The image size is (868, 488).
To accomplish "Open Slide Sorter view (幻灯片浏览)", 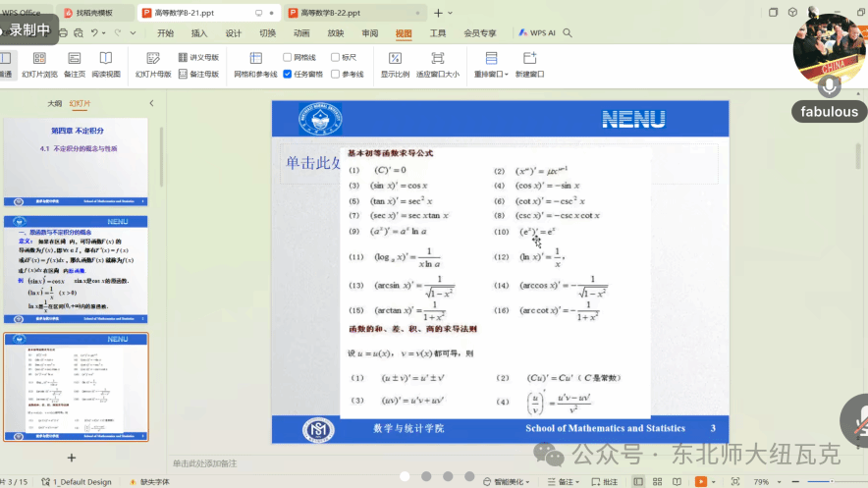I will [39, 65].
